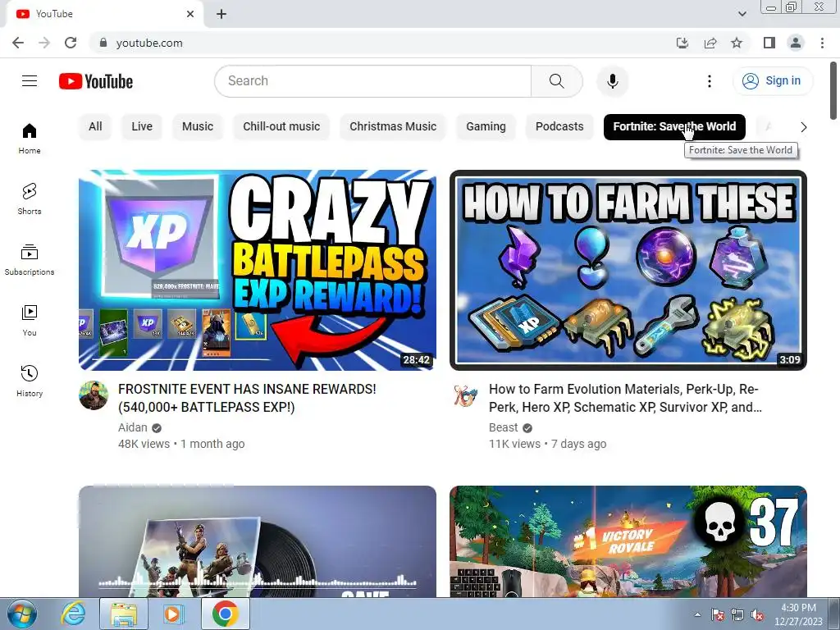The width and height of the screenshot is (840, 630).
Task: Open FROSTNITE EVENT HAS INSANE REWARDS title
Action: [x=247, y=398]
